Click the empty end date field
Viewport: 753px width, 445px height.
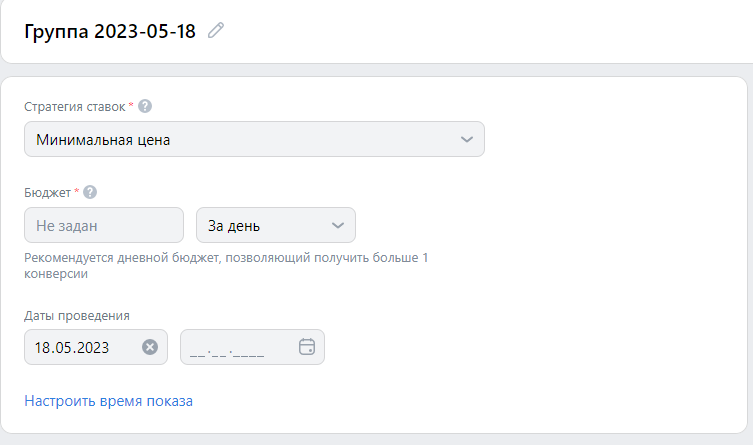click(252, 347)
